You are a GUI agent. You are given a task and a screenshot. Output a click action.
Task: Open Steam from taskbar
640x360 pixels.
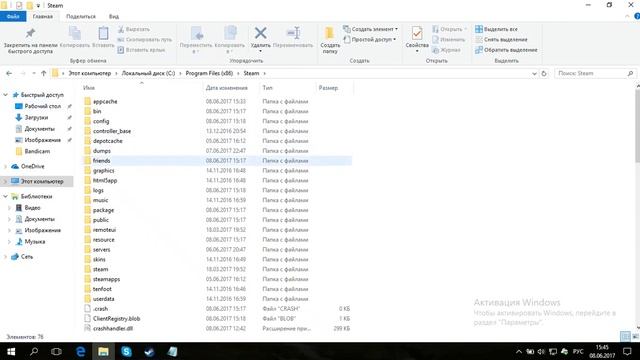149,351
